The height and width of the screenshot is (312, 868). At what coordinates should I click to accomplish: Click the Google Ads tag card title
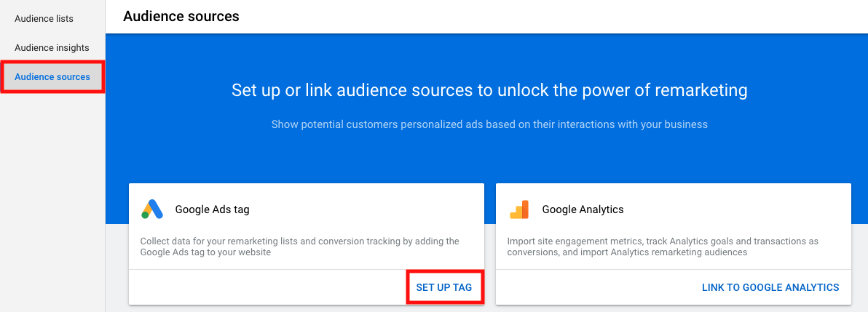click(212, 209)
